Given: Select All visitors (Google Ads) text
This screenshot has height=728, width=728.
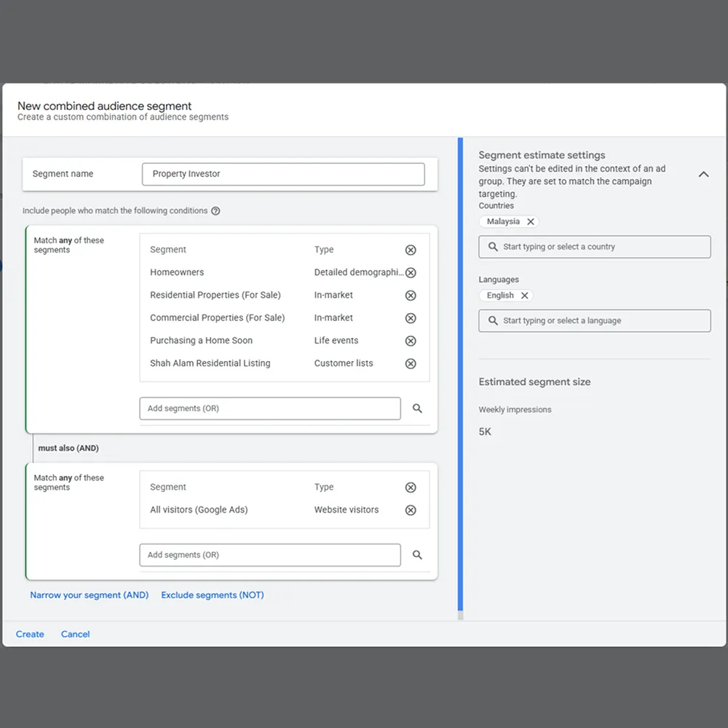Looking at the screenshot, I should click(199, 510).
